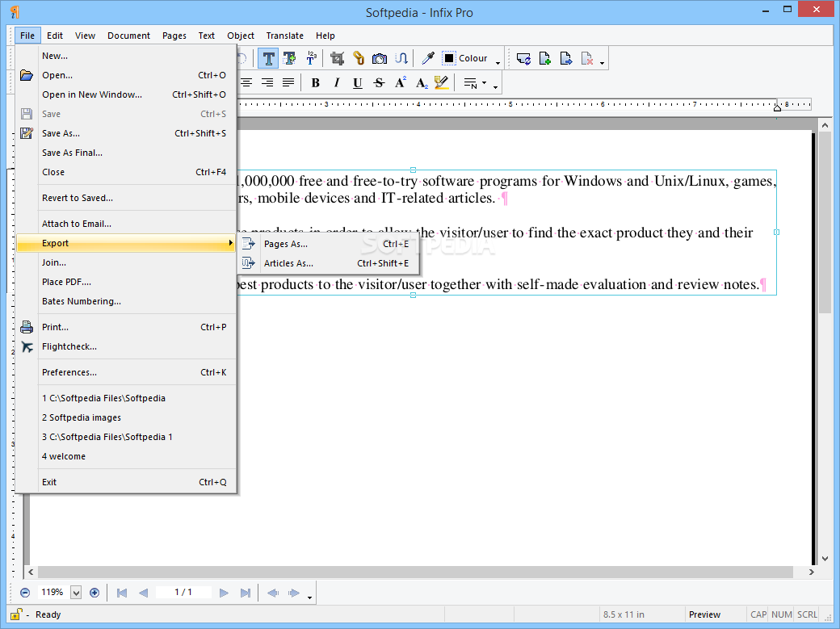Open the Translate menu
Viewport: 840px width, 629px height.
click(284, 36)
